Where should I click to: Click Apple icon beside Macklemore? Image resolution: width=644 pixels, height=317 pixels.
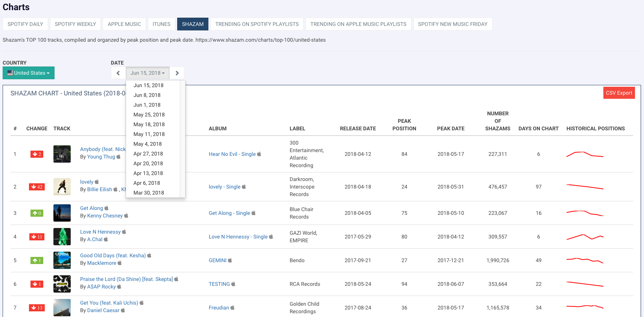(120, 263)
